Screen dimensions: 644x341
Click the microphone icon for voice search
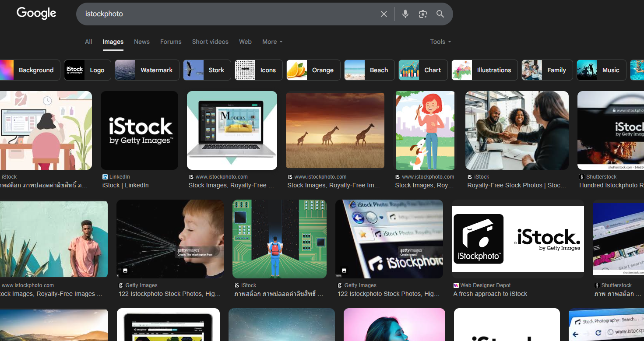(x=405, y=14)
